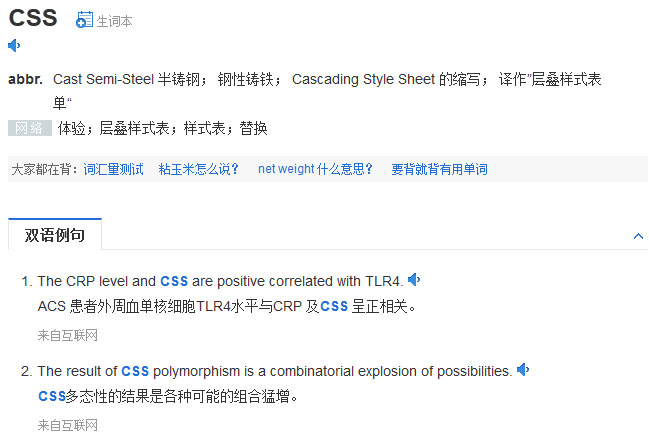Click the abbr. part-of-speech label

pos(25,79)
